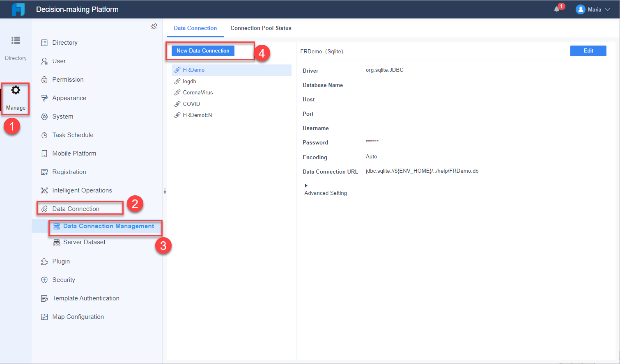Open Map Configuration
The height and width of the screenshot is (364, 620).
pos(78,316)
